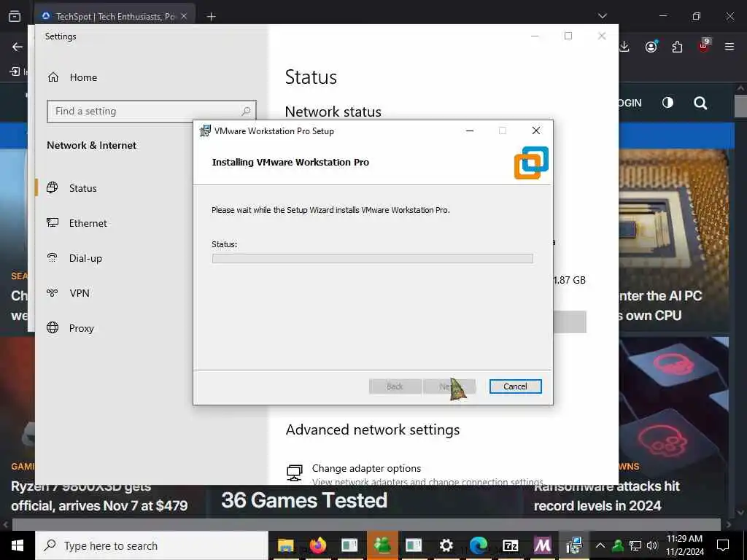Image resolution: width=747 pixels, height=560 pixels.
Task: Open the 36 Games Tested article
Action: pos(304,500)
